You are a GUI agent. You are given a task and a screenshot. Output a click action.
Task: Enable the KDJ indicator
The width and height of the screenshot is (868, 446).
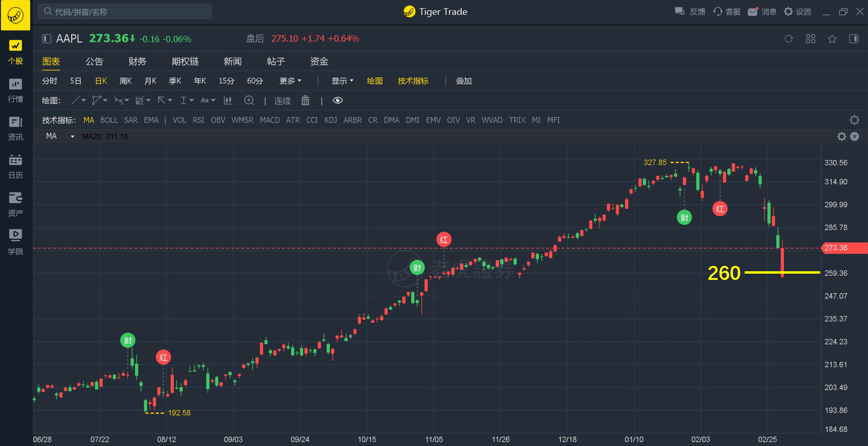(331, 120)
